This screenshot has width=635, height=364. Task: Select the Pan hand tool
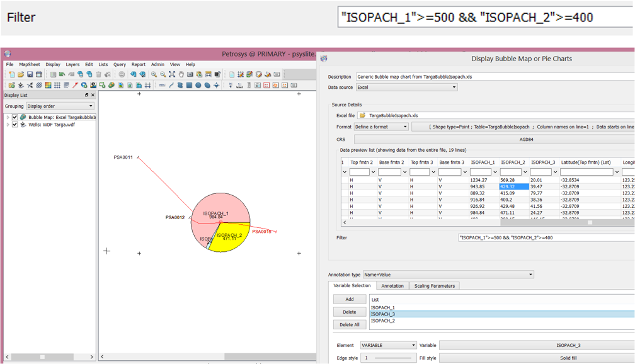(181, 75)
